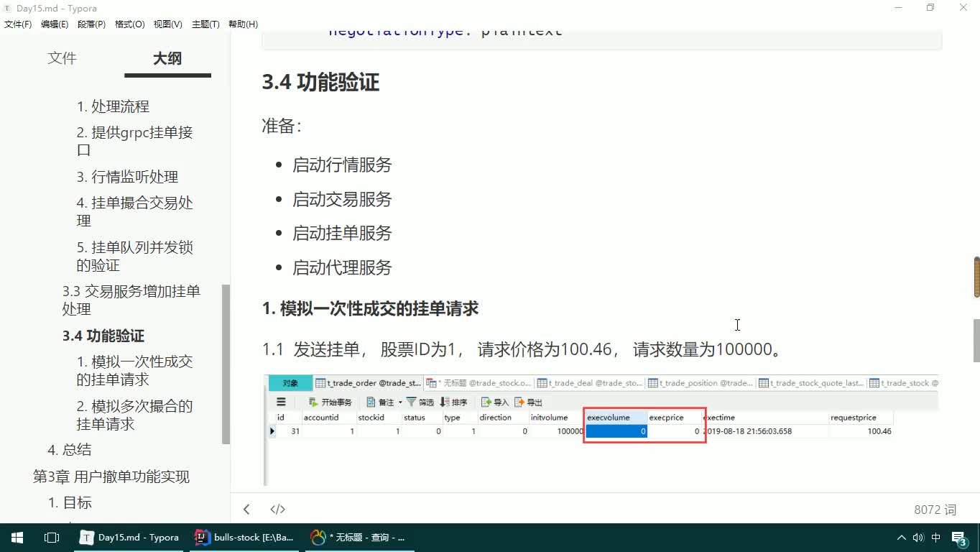Open the notification center icon

point(959,538)
